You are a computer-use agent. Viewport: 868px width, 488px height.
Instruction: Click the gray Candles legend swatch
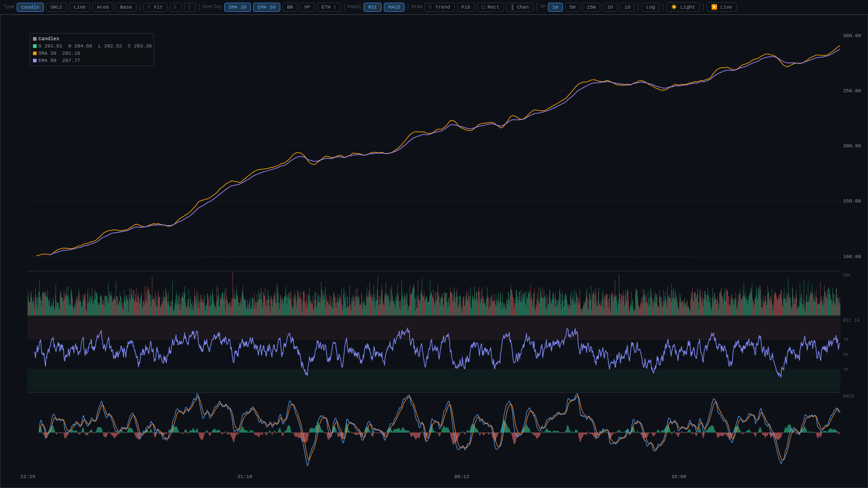pos(35,39)
